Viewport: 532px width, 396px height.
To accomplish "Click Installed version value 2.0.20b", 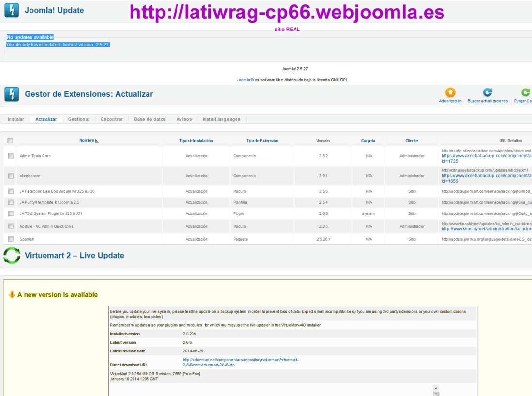I will click(189, 334).
